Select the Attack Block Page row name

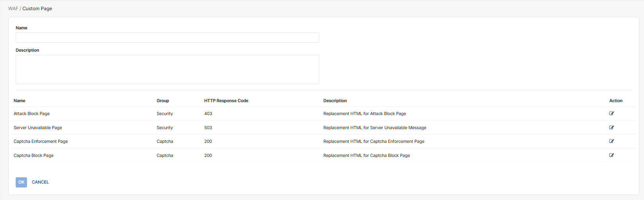tap(32, 114)
